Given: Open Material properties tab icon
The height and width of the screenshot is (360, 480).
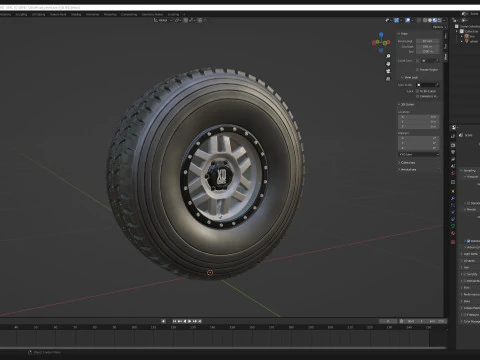Looking at the screenshot, I should click(453, 233).
